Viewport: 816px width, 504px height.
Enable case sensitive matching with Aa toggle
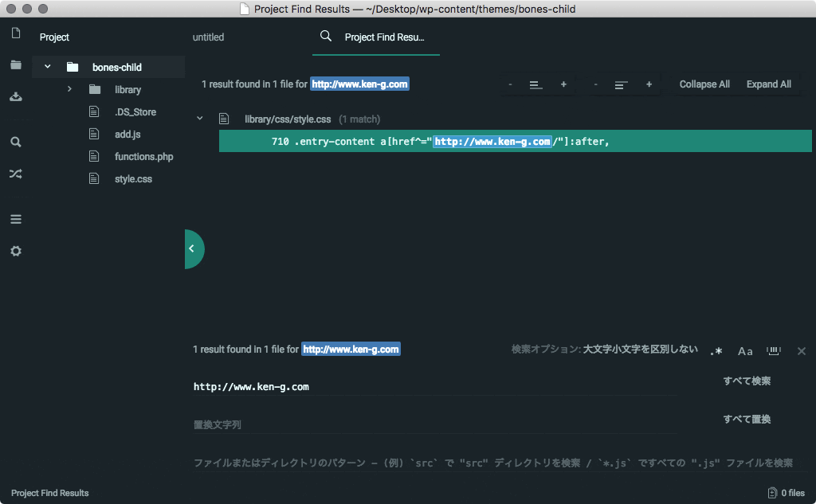pos(744,350)
